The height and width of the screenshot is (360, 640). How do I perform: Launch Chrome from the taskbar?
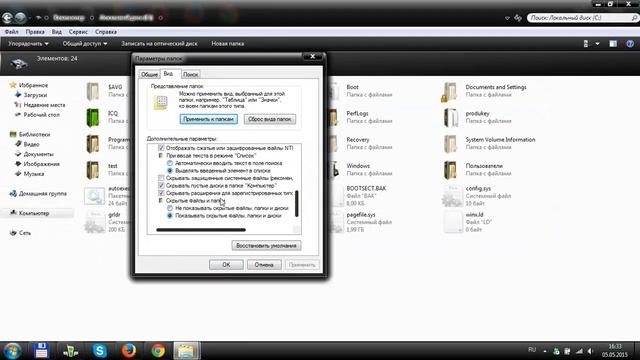[158, 351]
